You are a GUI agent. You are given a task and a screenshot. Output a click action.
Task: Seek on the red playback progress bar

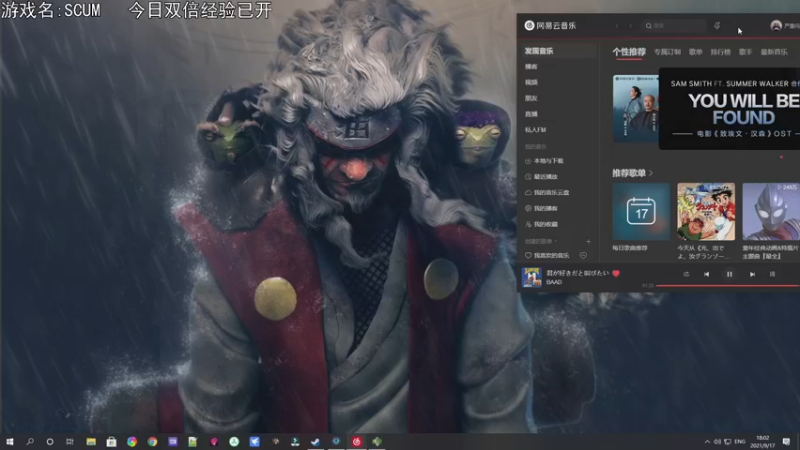[728, 286]
